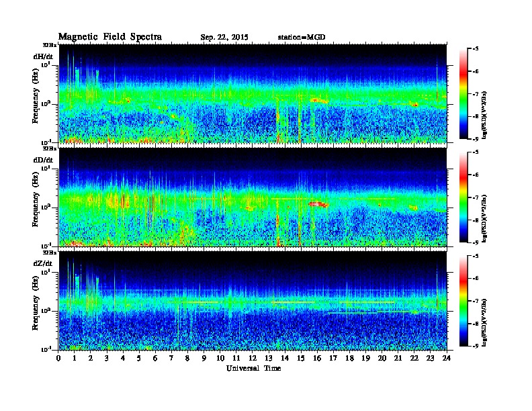Click the dH/dt spectrogram plot area
Viewport: 532px width, 411px height.
click(x=253, y=93)
